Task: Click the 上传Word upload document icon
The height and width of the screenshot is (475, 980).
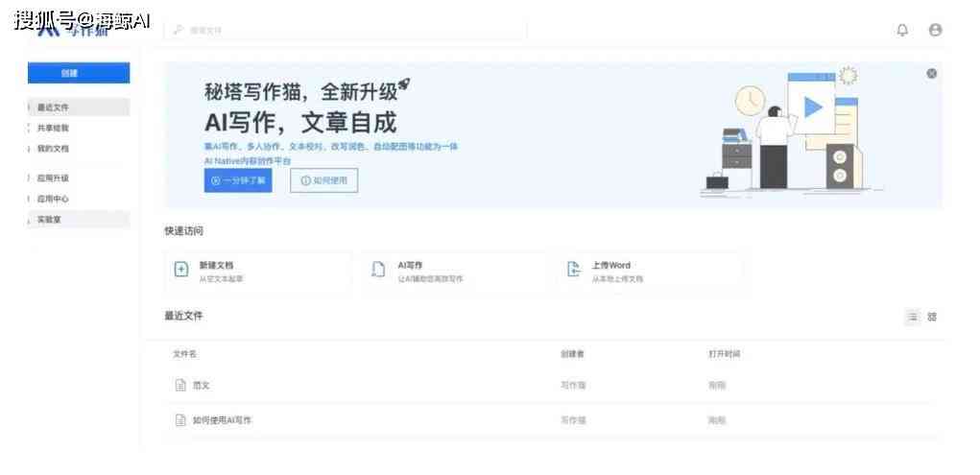Action: coord(573,270)
